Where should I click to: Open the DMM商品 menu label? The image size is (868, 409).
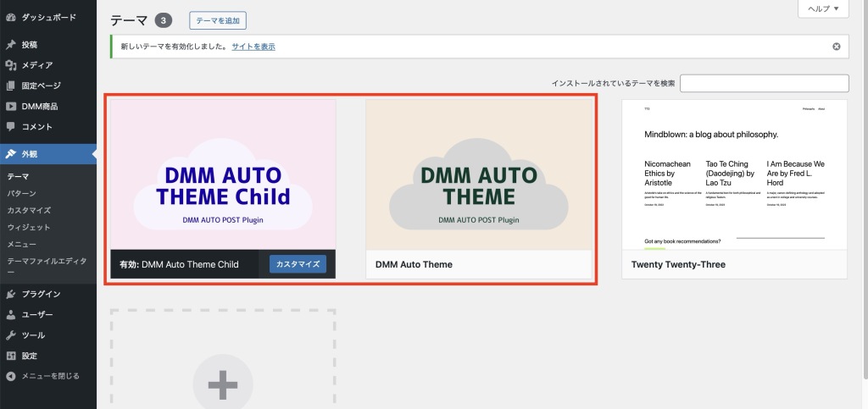tap(40, 106)
